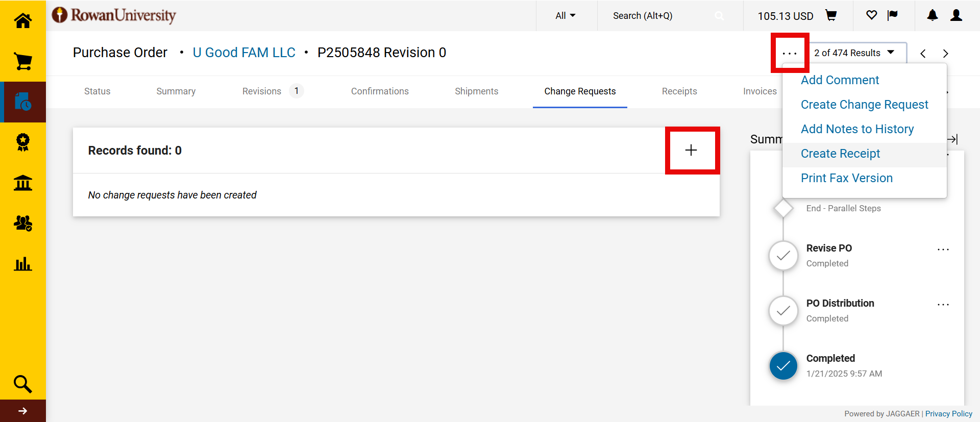Go to the previous result arrow
980x422 pixels.
tap(923, 53)
